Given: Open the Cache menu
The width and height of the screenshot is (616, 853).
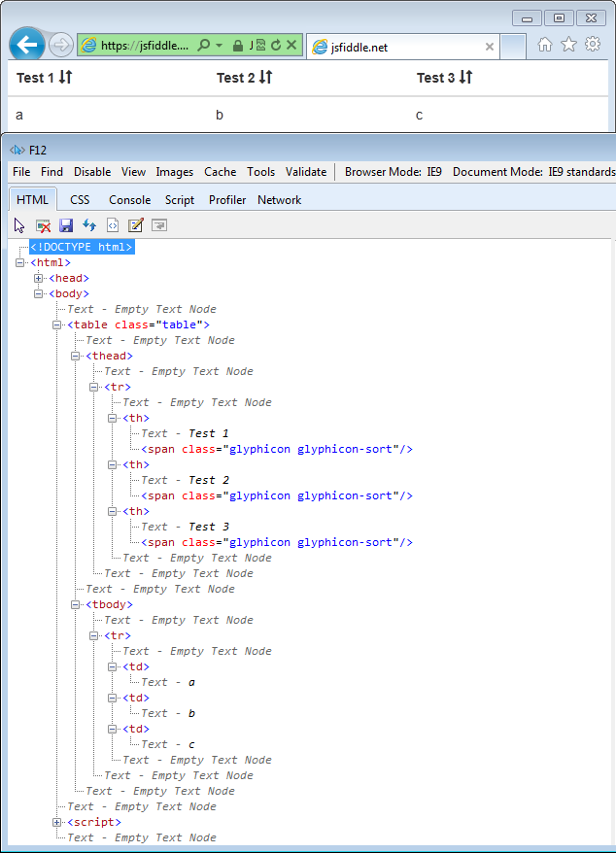Looking at the screenshot, I should pos(221,172).
